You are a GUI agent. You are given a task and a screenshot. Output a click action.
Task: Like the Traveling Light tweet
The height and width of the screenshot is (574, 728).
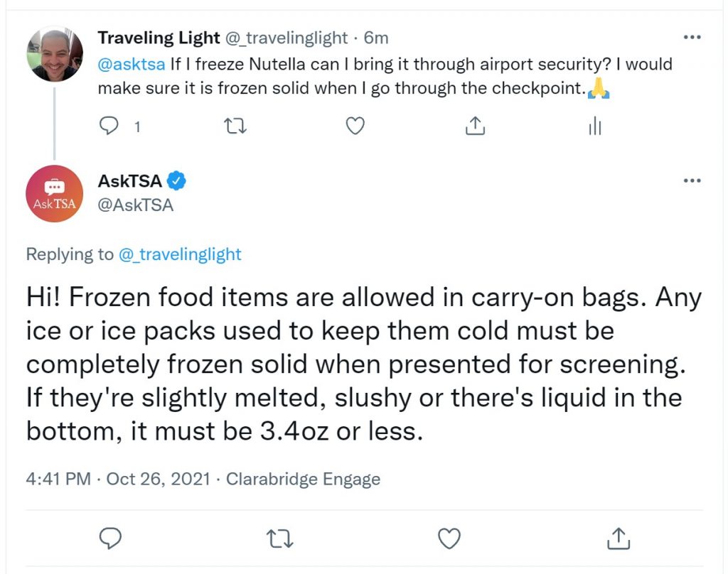355,126
